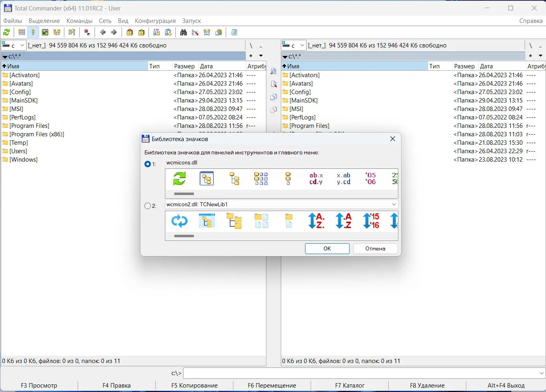Enable thumbnail view in main toolbar
Screen dimensions: 546x392
point(45,33)
